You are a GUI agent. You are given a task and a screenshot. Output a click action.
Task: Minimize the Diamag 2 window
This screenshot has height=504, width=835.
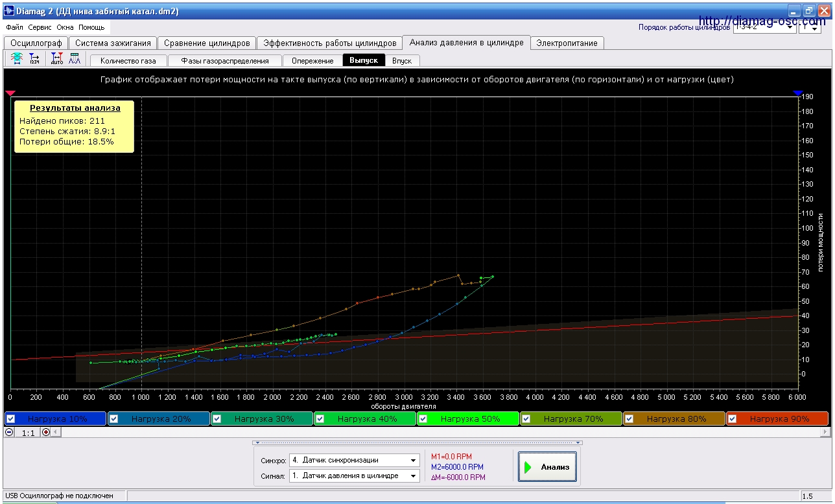[795, 11]
